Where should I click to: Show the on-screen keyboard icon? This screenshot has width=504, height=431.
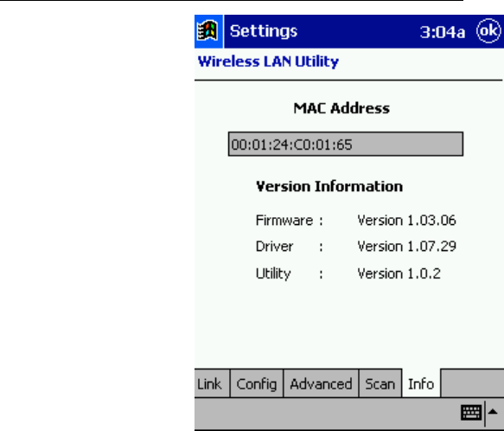(471, 412)
